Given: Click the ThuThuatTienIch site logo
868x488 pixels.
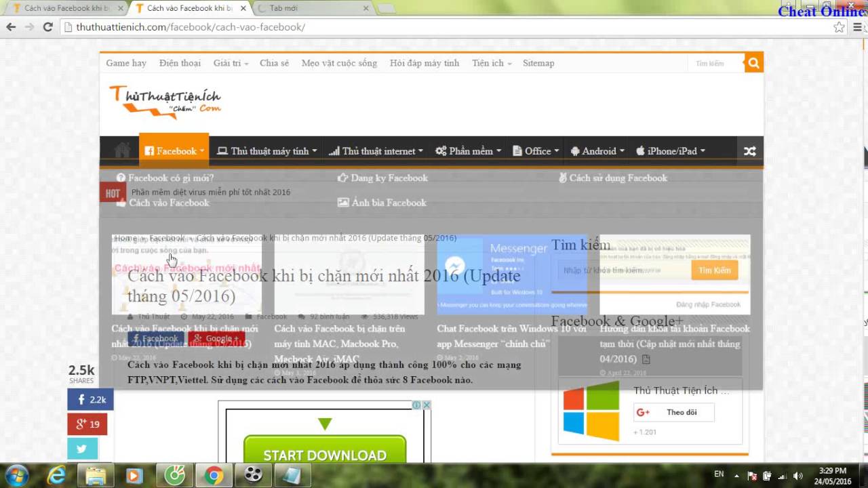Looking at the screenshot, I should click(165, 102).
